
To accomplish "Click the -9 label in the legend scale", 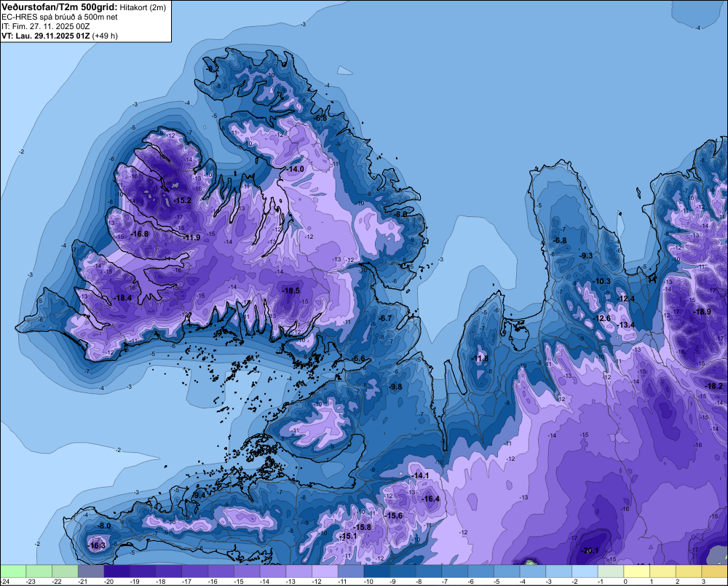I will coord(394,582).
